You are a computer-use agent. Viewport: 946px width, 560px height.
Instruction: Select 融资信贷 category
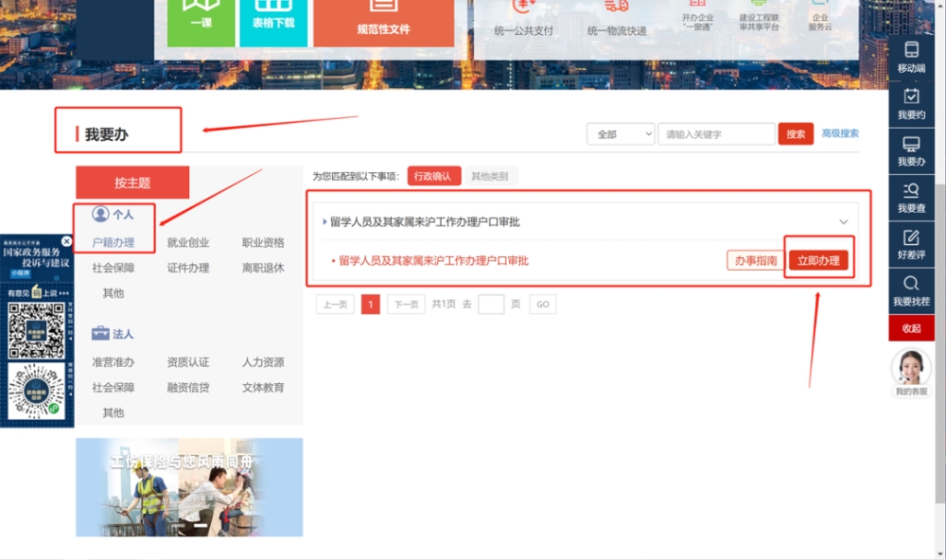(188, 388)
